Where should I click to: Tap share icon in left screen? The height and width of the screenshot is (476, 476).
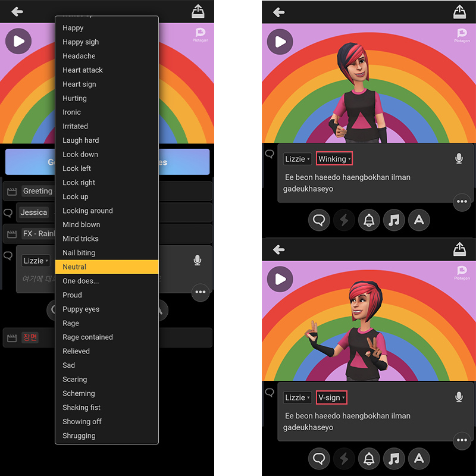pyautogui.click(x=198, y=11)
